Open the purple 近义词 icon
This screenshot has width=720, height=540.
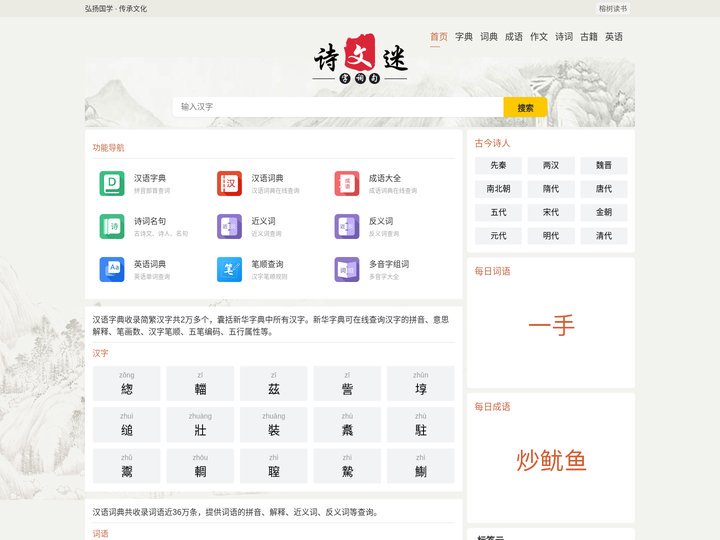pyautogui.click(x=229, y=226)
